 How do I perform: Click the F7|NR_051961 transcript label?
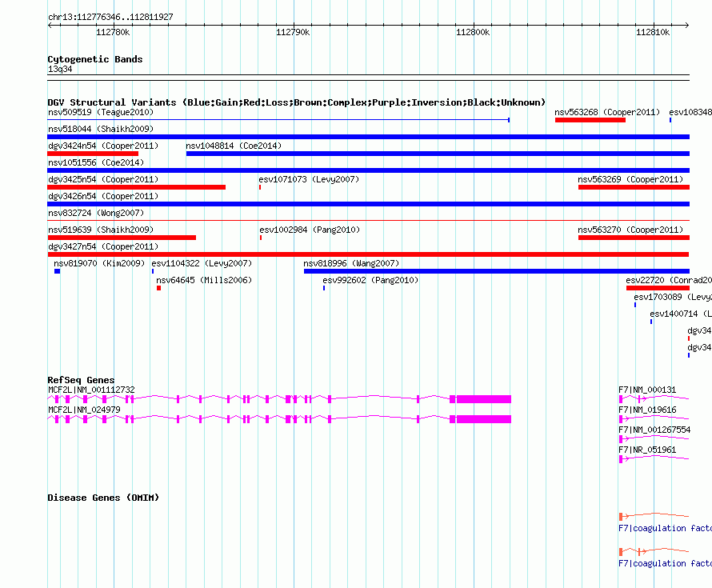point(647,450)
